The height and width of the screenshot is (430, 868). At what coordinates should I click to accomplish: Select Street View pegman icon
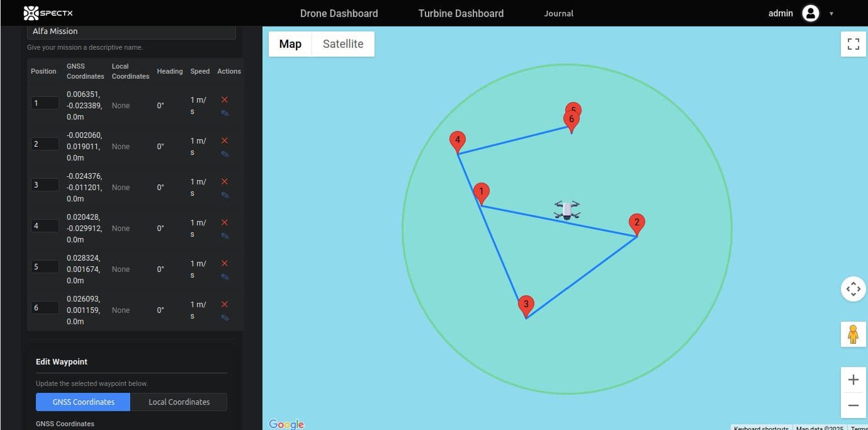(x=853, y=334)
